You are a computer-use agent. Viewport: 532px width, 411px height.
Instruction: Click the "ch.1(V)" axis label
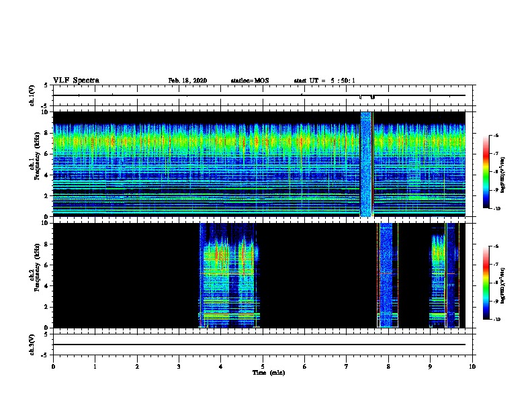(32, 95)
